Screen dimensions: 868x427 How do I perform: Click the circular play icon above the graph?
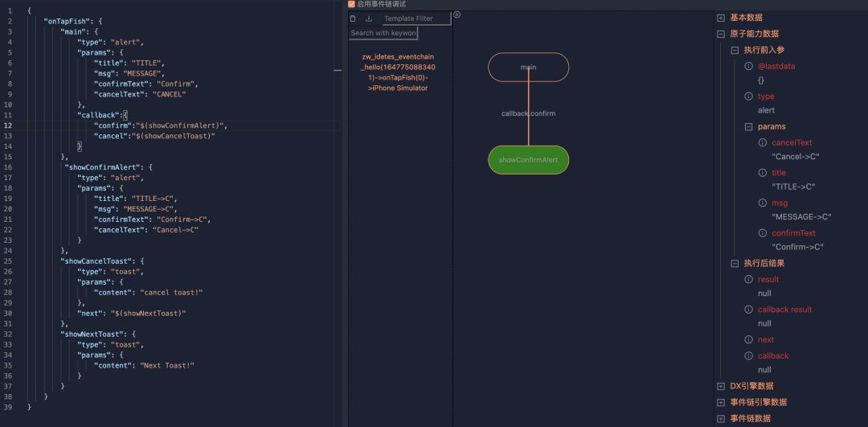pos(457,14)
